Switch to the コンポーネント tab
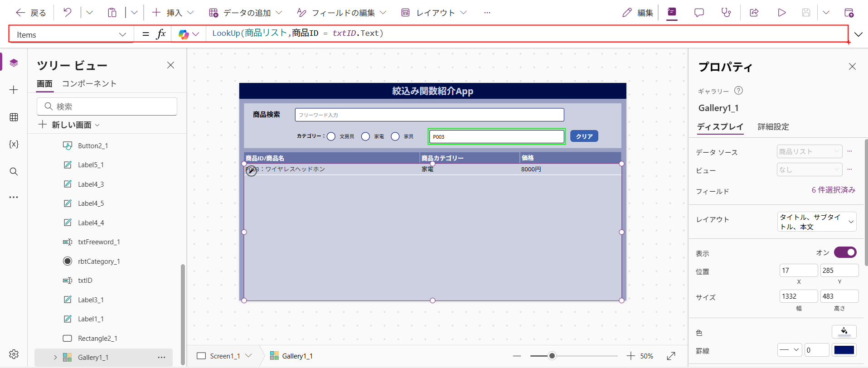This screenshot has width=868, height=368. tap(89, 84)
